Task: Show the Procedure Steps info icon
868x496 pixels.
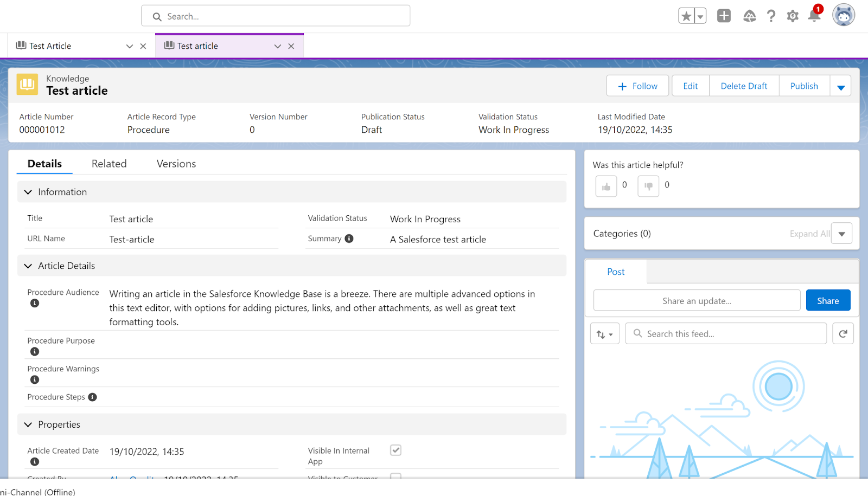Action: 92,397
